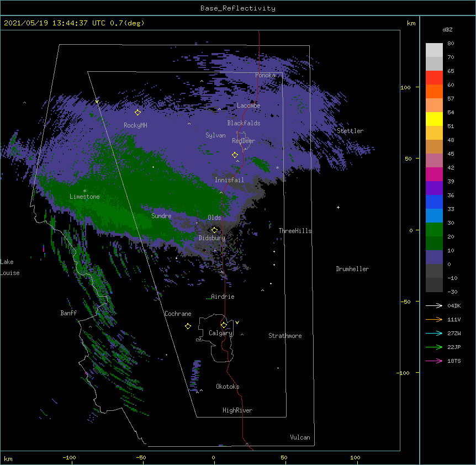Click the -100 tick on bottom axis
This screenshot has width=476, height=465.
tap(69, 457)
